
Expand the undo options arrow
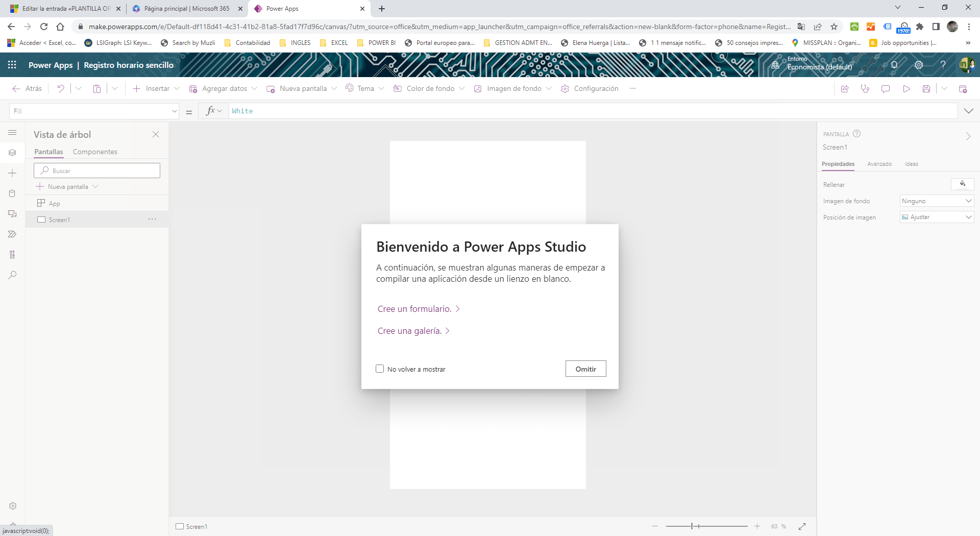[79, 88]
